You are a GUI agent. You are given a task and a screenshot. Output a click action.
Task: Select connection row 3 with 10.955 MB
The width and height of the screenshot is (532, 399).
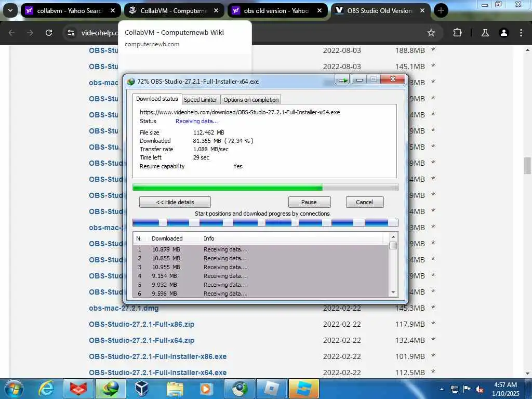(x=261, y=267)
